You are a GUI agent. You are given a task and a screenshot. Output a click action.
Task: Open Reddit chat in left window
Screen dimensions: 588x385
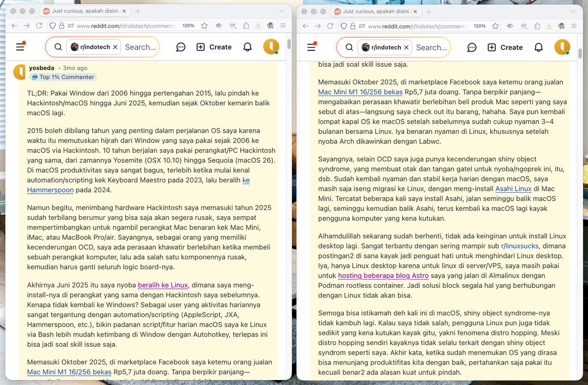181,47
